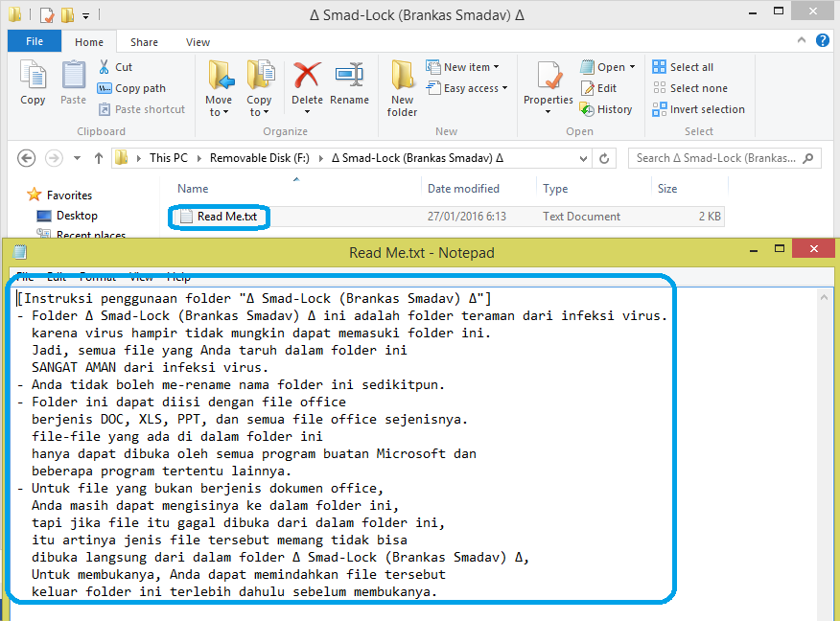Image resolution: width=840 pixels, height=621 pixels.
Task: Click inside the search box
Action: tap(724, 157)
